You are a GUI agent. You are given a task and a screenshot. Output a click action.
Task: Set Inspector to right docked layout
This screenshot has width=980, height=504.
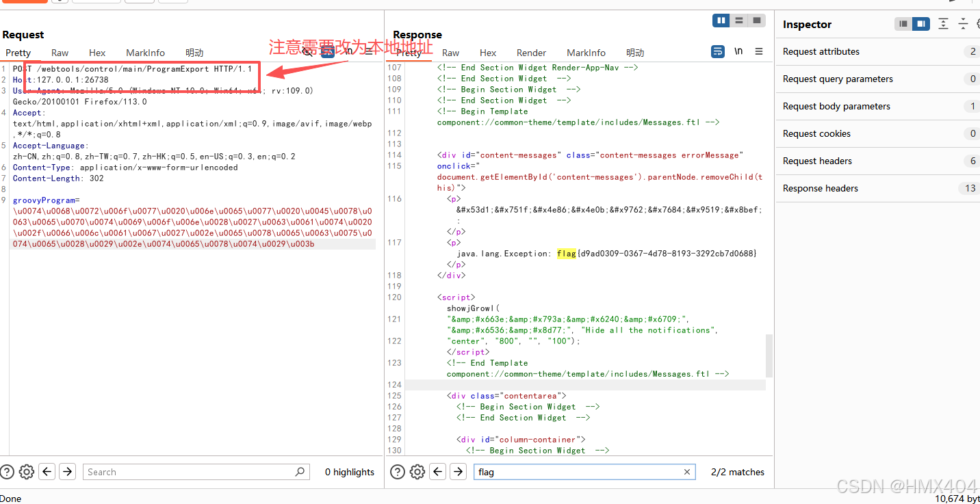pyautogui.click(x=921, y=24)
